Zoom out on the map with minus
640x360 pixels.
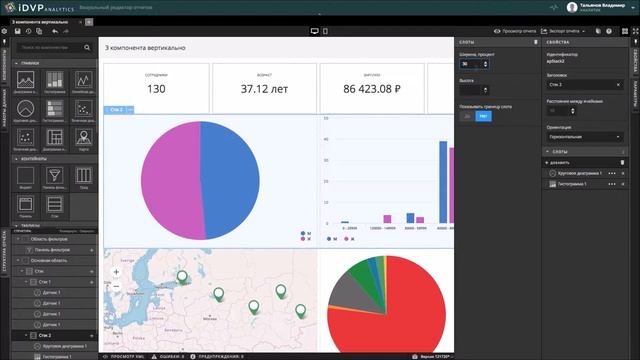[x=116, y=287]
